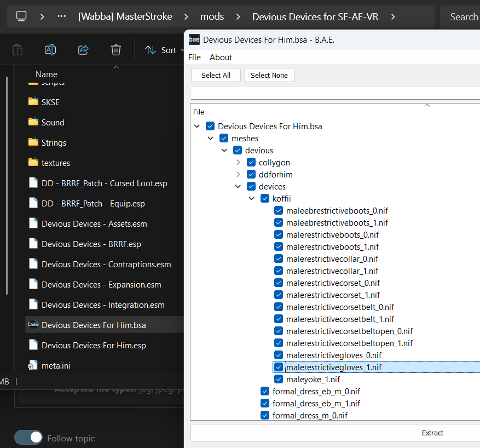Click the Select All button

[216, 75]
